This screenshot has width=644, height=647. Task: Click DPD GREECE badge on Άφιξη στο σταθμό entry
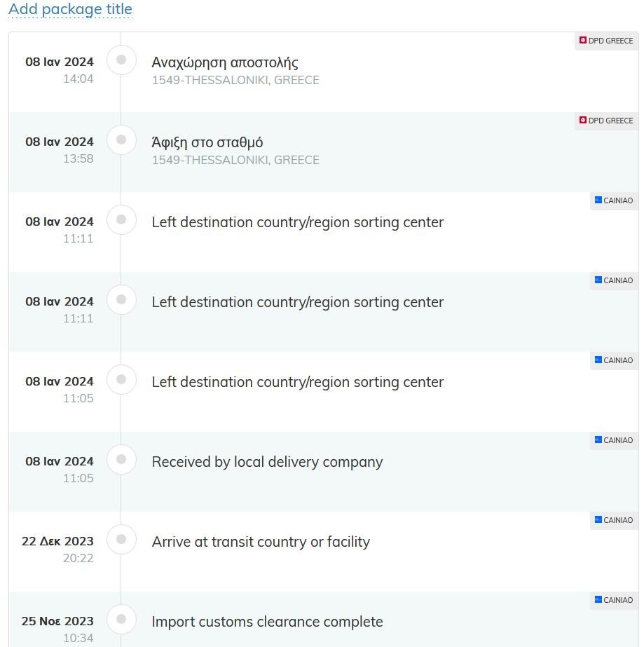606,121
